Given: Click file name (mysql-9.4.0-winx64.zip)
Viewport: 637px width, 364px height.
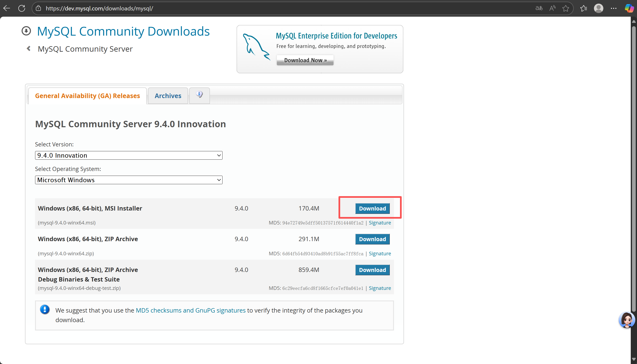Looking at the screenshot, I should 66,253.
